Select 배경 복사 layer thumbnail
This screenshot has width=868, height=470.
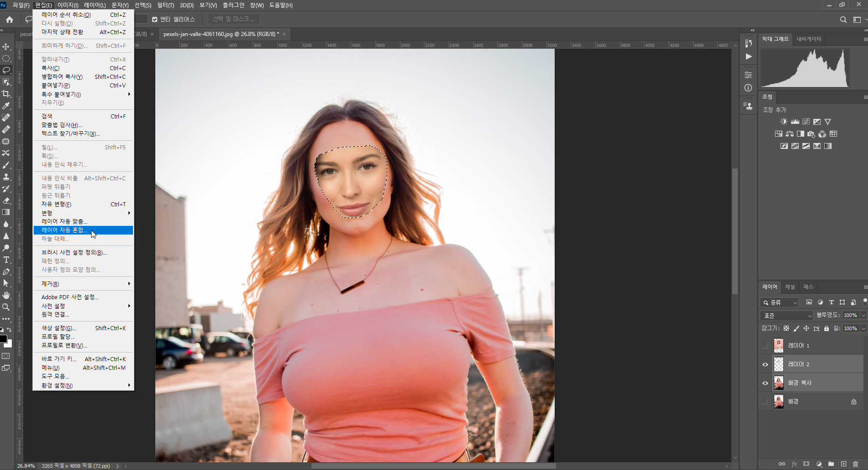click(779, 383)
